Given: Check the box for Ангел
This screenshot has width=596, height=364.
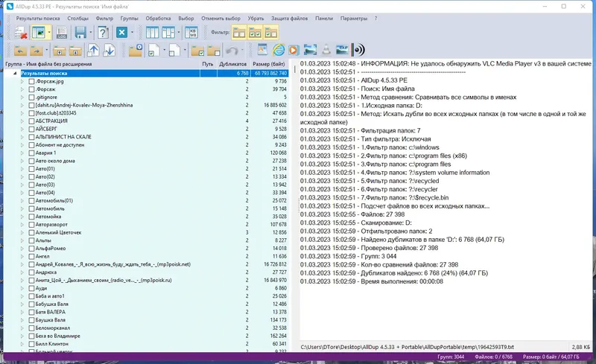Looking at the screenshot, I should point(31,257).
